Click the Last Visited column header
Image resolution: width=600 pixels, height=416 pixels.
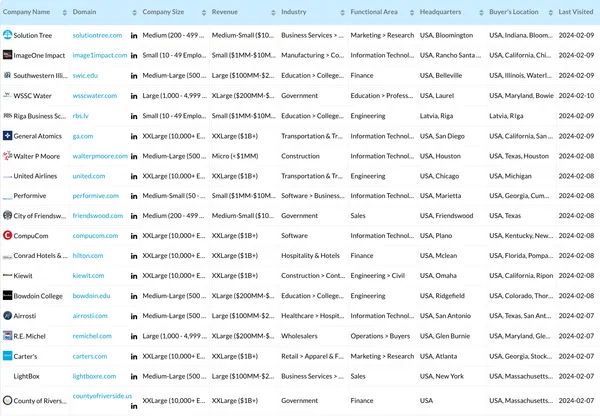tap(577, 12)
